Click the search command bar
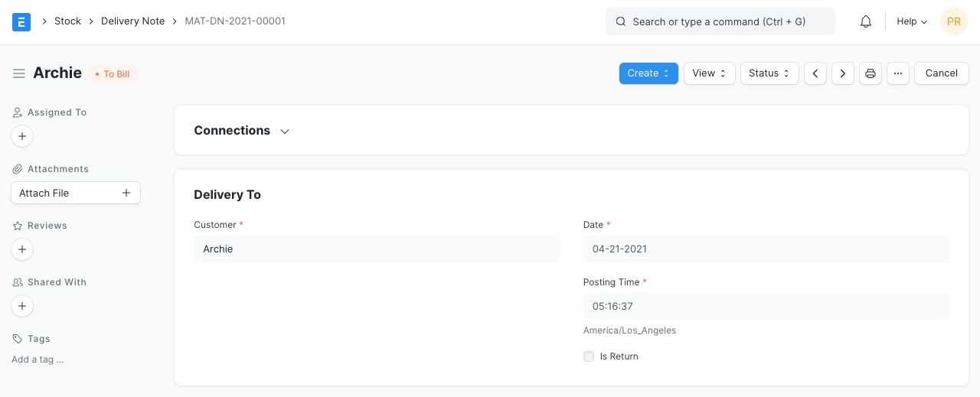Screen dimensions: 980x397 click(x=720, y=21)
